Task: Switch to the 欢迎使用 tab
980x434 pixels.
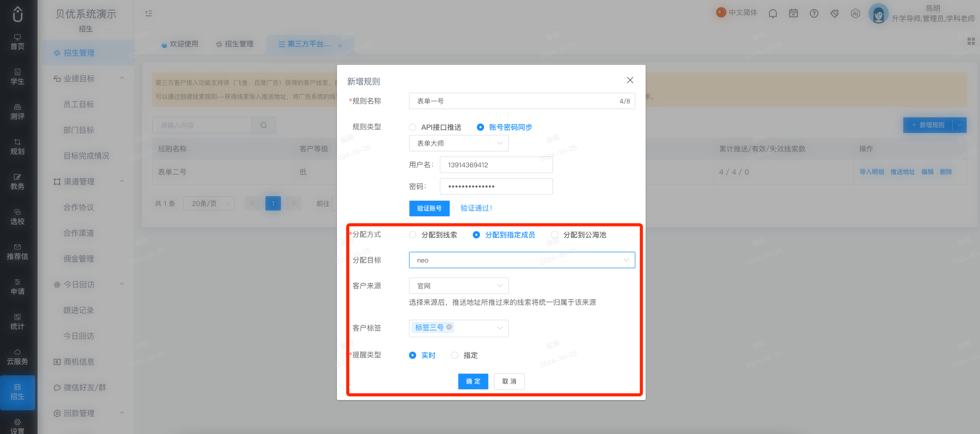Action: coord(180,44)
